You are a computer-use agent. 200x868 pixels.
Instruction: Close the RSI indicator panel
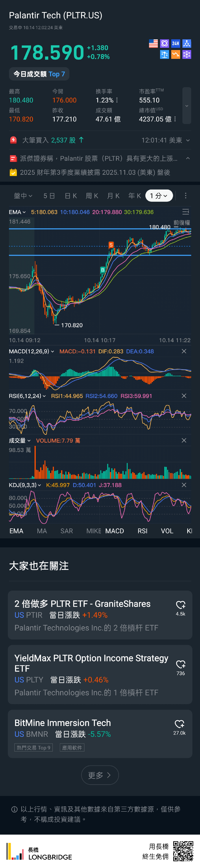(184, 396)
